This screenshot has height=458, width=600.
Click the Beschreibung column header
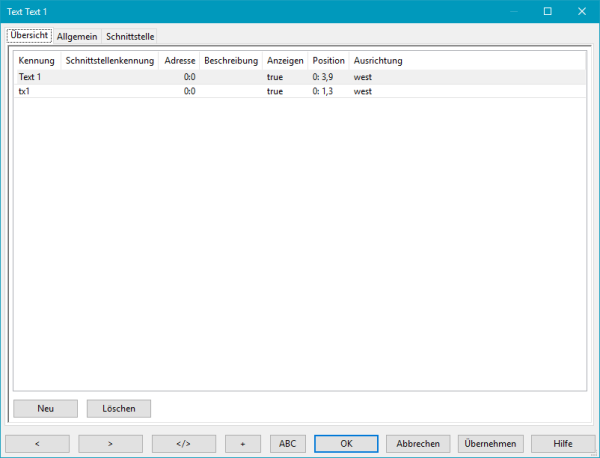pyautogui.click(x=231, y=61)
